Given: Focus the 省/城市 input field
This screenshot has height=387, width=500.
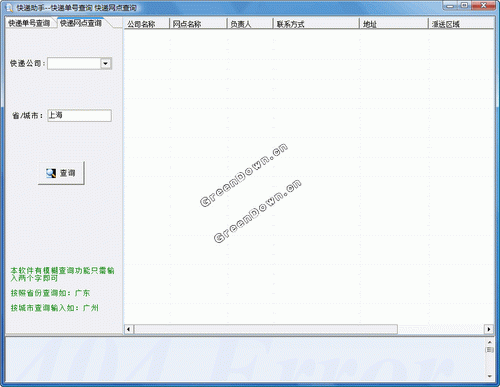Looking at the screenshot, I should point(79,115).
